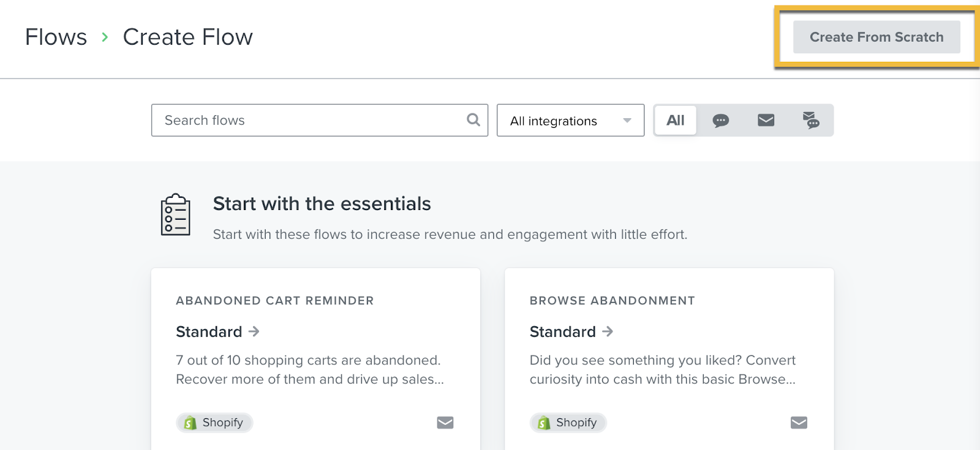Go back to Flows breadcrumb
Viewport: 980px width, 450px height.
pos(56,37)
